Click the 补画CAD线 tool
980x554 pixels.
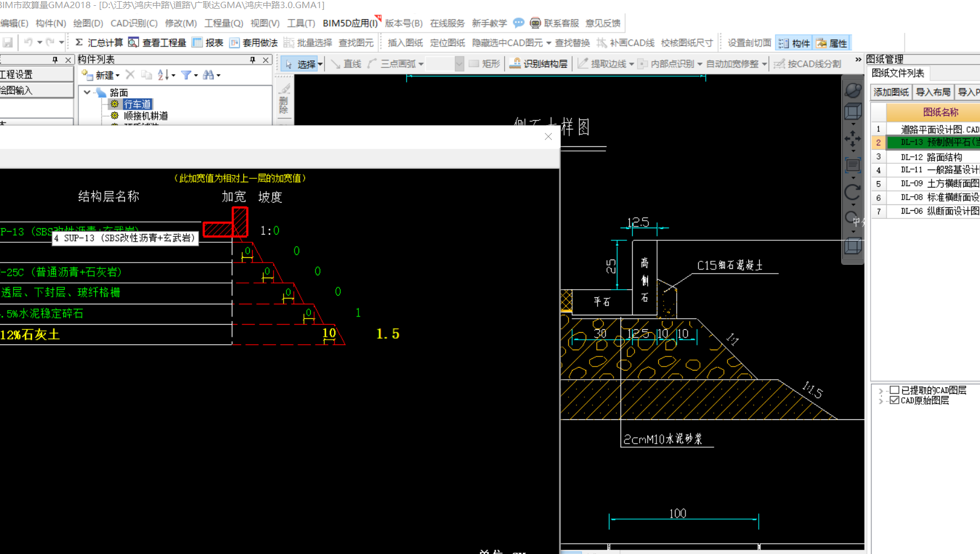click(625, 43)
